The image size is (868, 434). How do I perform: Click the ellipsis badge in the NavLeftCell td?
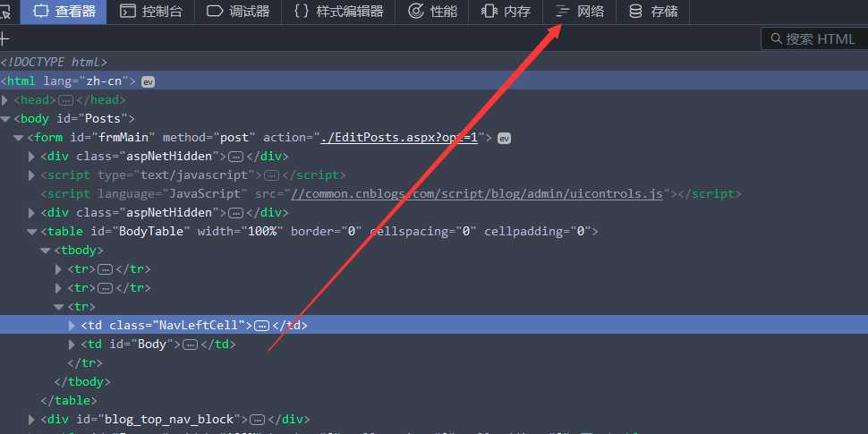click(x=262, y=326)
